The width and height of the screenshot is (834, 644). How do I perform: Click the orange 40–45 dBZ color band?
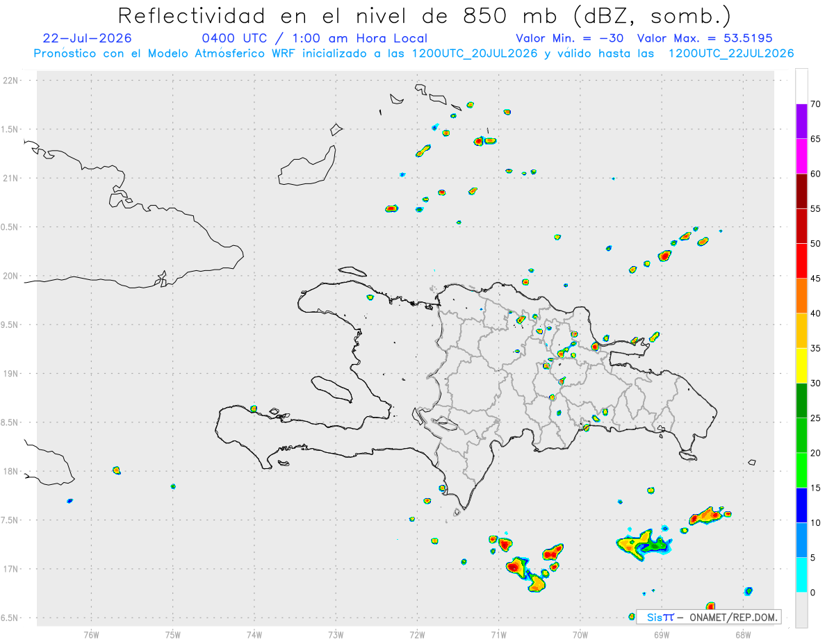801,296
